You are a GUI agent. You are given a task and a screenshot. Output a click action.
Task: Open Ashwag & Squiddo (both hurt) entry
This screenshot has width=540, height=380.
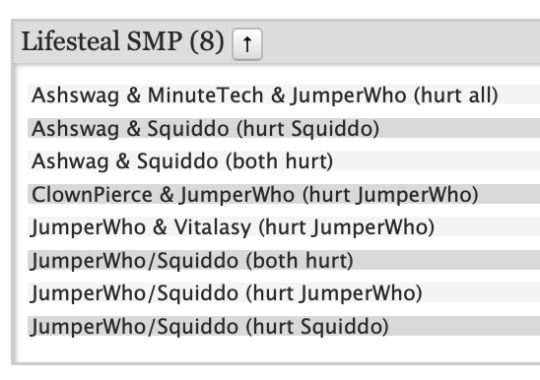click(x=284, y=161)
